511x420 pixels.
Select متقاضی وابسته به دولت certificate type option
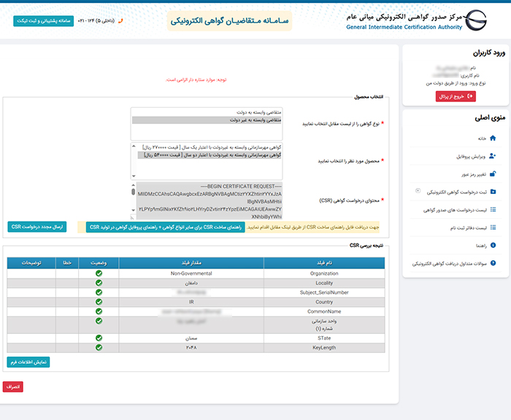(x=207, y=112)
